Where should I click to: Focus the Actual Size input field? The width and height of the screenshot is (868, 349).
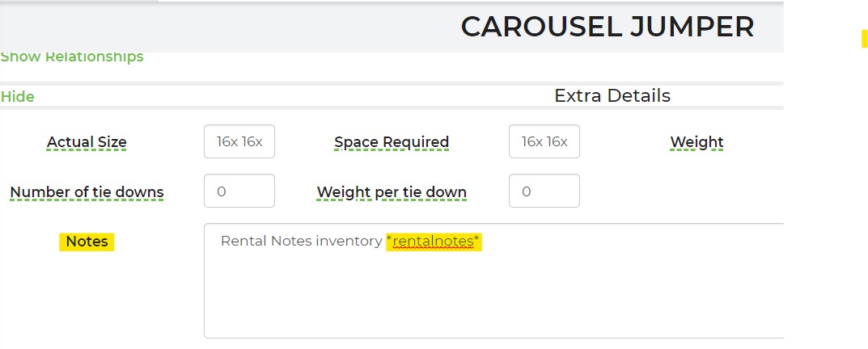[x=239, y=142]
